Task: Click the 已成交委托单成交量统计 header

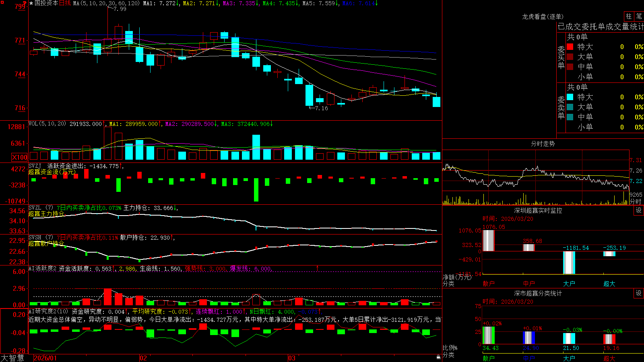Action: pyautogui.click(x=601, y=27)
